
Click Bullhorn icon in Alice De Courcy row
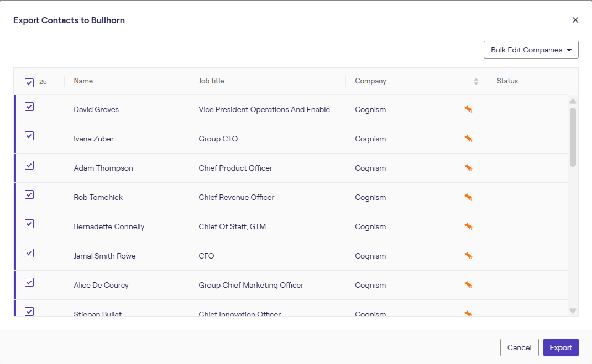pyautogui.click(x=468, y=285)
